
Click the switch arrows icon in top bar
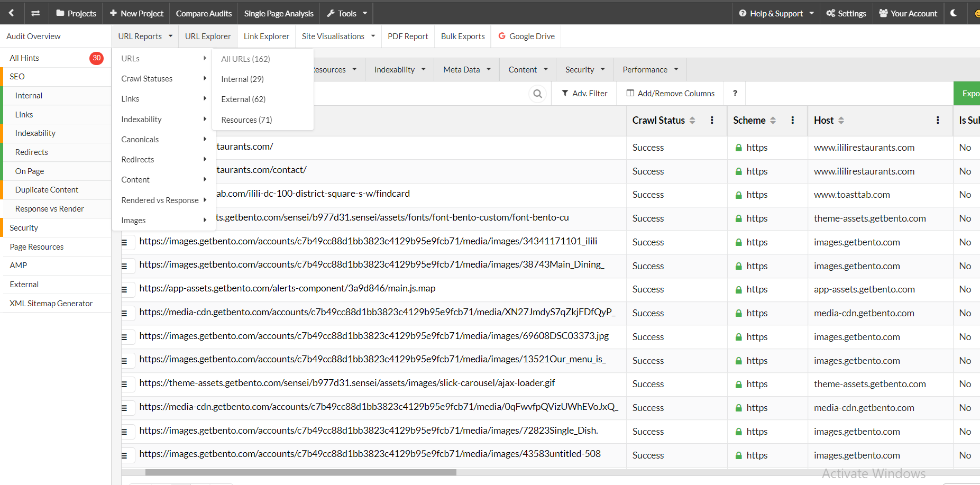35,13
